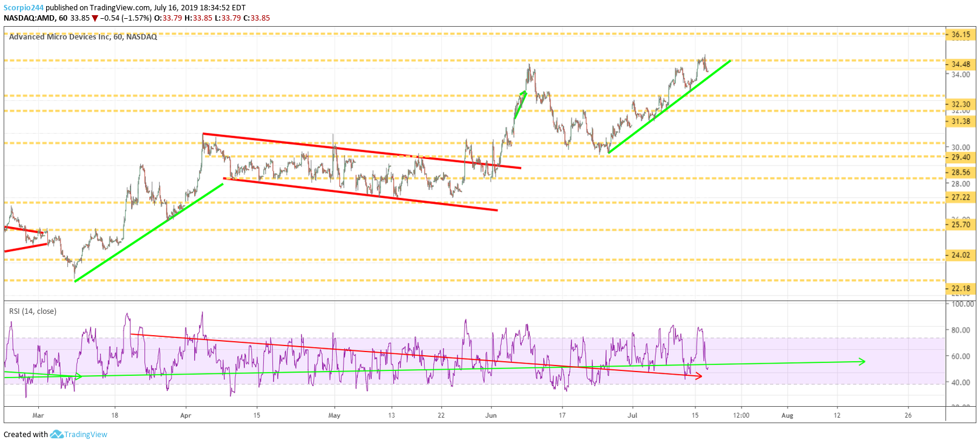Click the 40.00 RSI scale value

coord(962,382)
